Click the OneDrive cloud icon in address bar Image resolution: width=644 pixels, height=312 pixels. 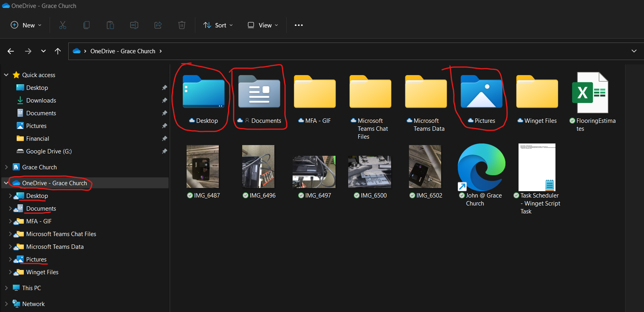pyautogui.click(x=77, y=51)
